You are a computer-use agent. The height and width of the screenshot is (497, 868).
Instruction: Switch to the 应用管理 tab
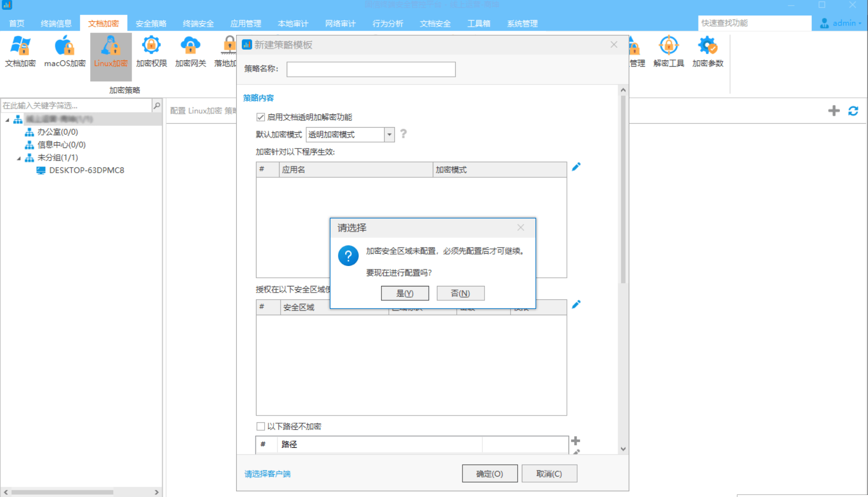(x=246, y=23)
